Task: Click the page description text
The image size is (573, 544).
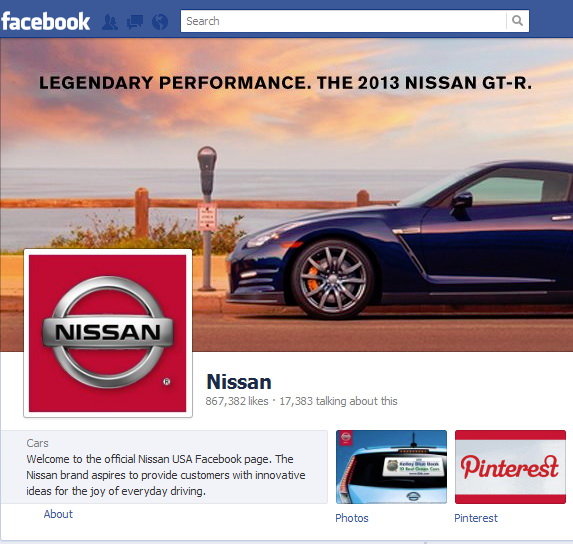Action: (166, 475)
